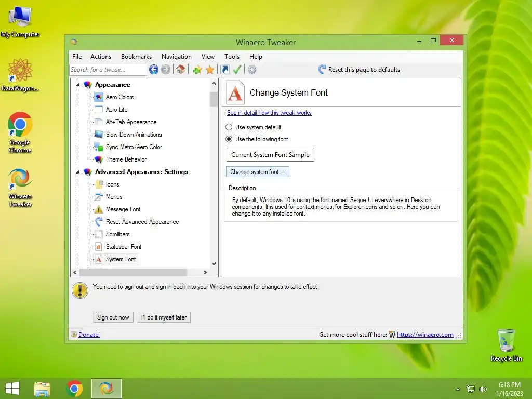
Task: Open the View menu
Action: [208, 57]
